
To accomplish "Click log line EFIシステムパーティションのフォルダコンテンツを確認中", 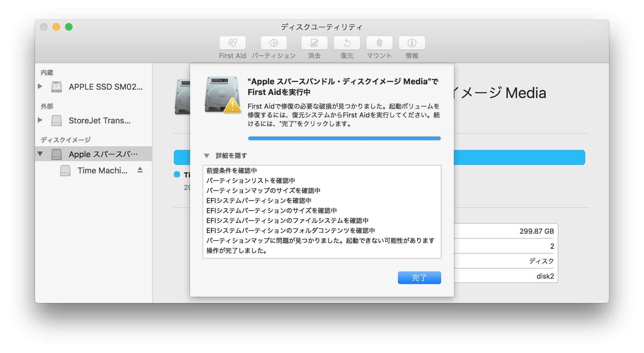I will point(290,231).
